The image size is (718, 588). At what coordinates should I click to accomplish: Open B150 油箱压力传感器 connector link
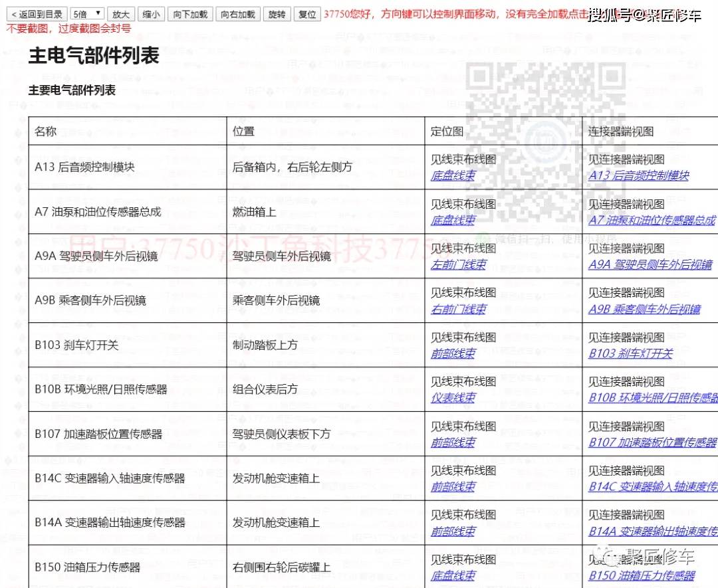click(x=642, y=576)
